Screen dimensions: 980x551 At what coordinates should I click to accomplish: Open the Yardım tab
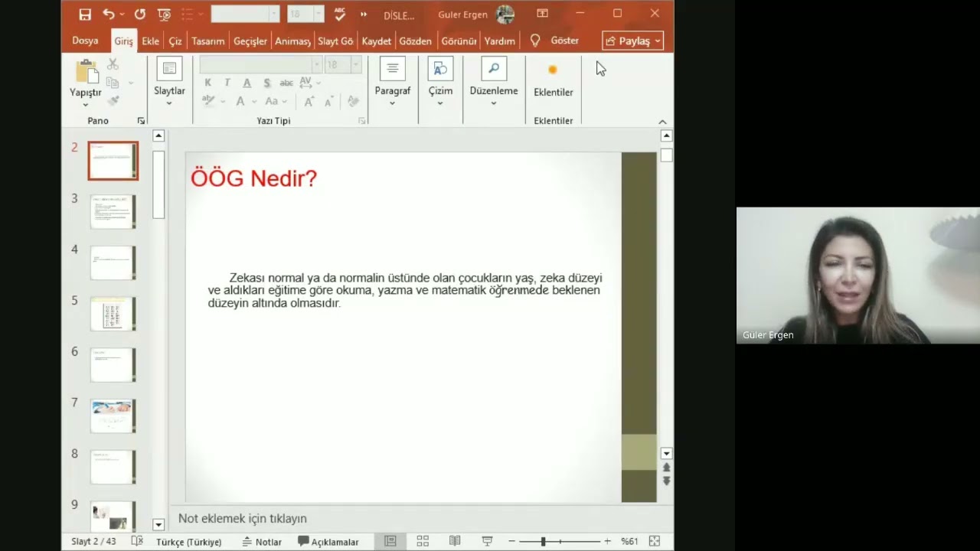499,41
